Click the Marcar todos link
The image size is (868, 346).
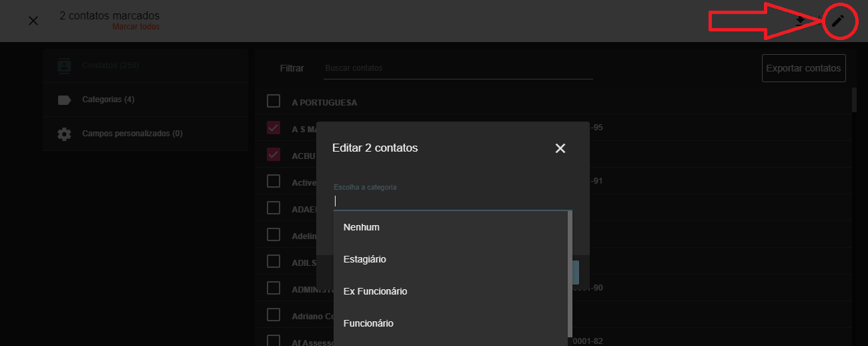click(136, 27)
